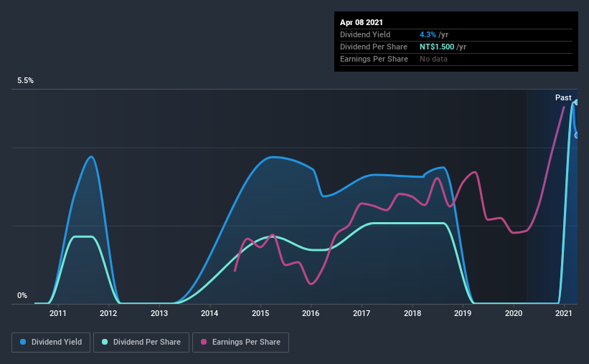Click the 0% y-axis label
The height and width of the screenshot is (364, 589).
coord(22,296)
